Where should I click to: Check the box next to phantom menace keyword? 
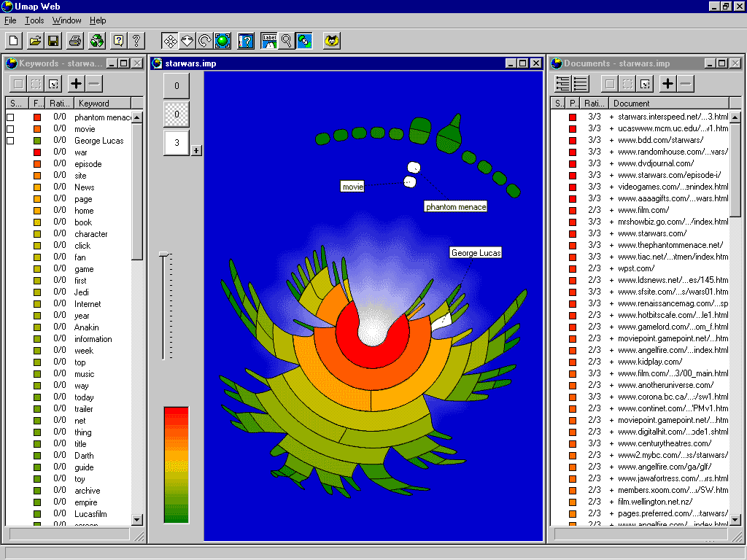(10, 117)
